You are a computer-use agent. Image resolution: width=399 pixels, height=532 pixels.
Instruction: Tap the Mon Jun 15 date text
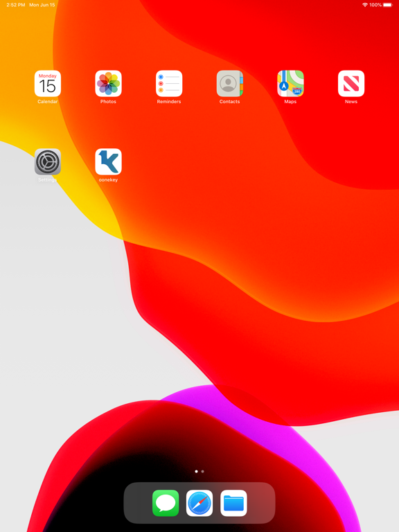pos(42,5)
